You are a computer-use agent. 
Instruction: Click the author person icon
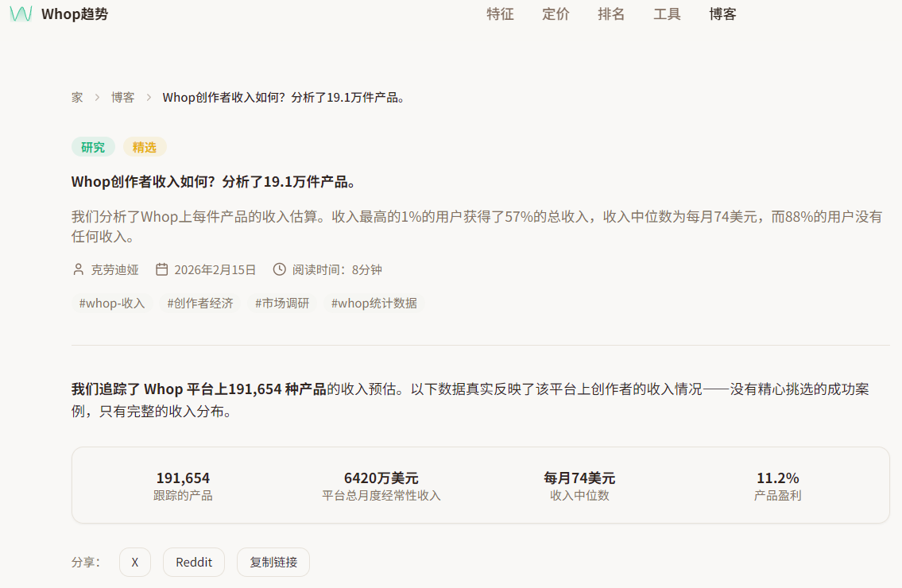(x=78, y=269)
